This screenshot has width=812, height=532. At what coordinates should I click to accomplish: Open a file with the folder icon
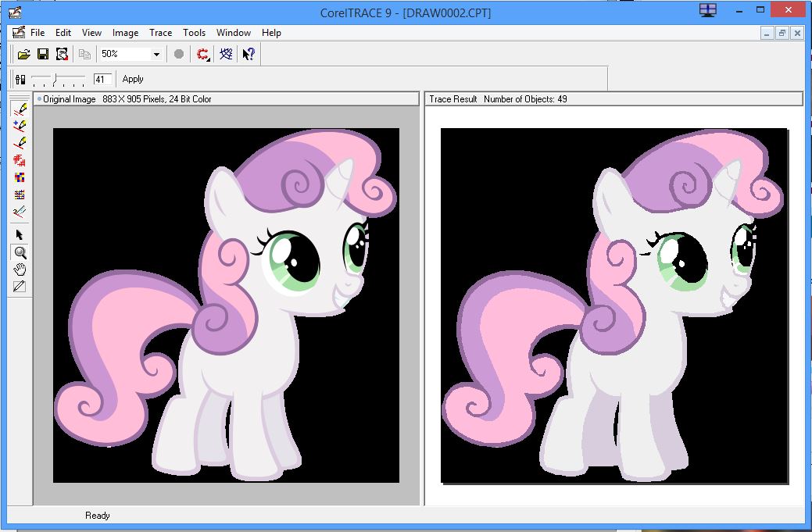click(23, 54)
